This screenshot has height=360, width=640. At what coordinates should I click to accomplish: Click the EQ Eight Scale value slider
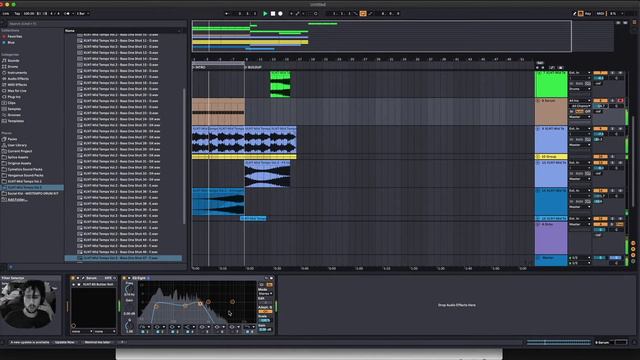coord(265,320)
